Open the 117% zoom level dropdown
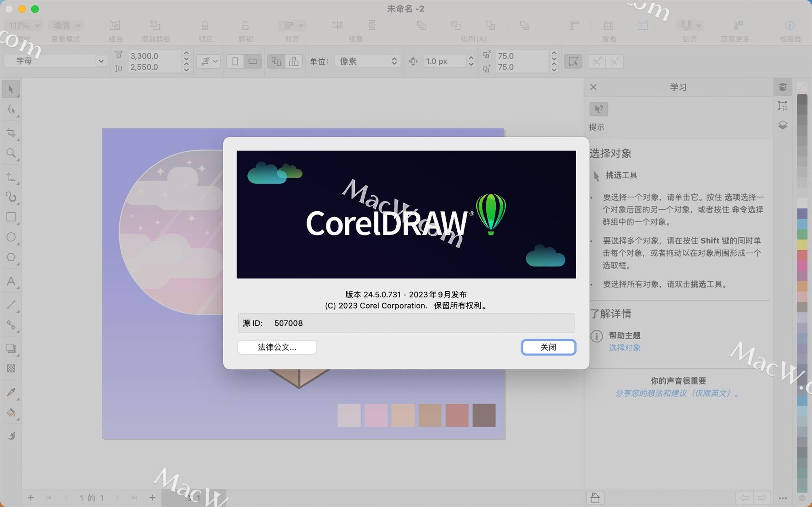Viewport: 812px width, 507px height. [22, 25]
